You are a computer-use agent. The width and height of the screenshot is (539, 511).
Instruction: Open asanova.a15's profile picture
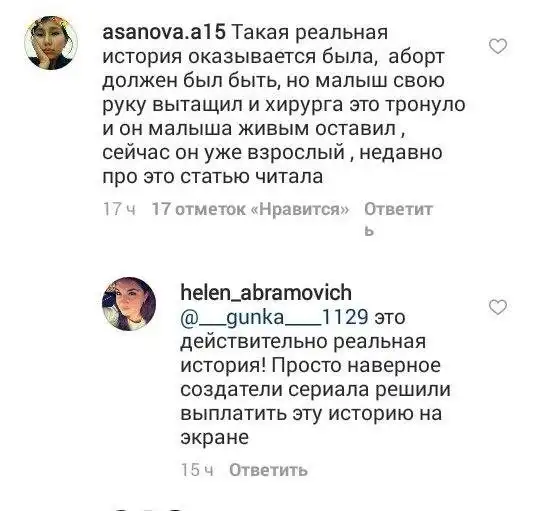point(51,43)
